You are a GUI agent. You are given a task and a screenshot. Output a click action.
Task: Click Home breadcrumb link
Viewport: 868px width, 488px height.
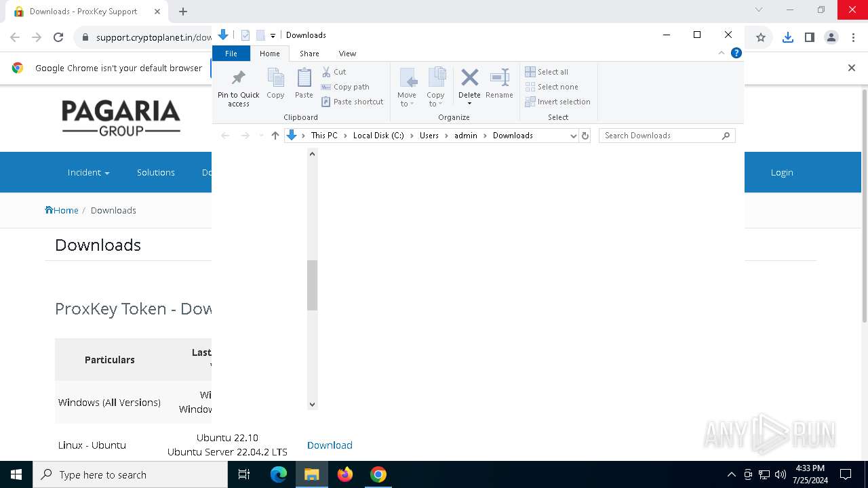[x=62, y=210]
